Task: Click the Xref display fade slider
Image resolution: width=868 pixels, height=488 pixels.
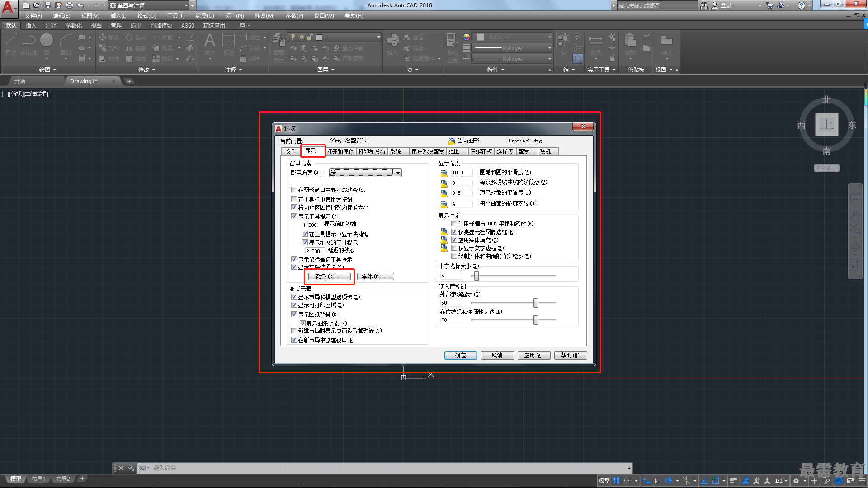Action: click(x=536, y=303)
